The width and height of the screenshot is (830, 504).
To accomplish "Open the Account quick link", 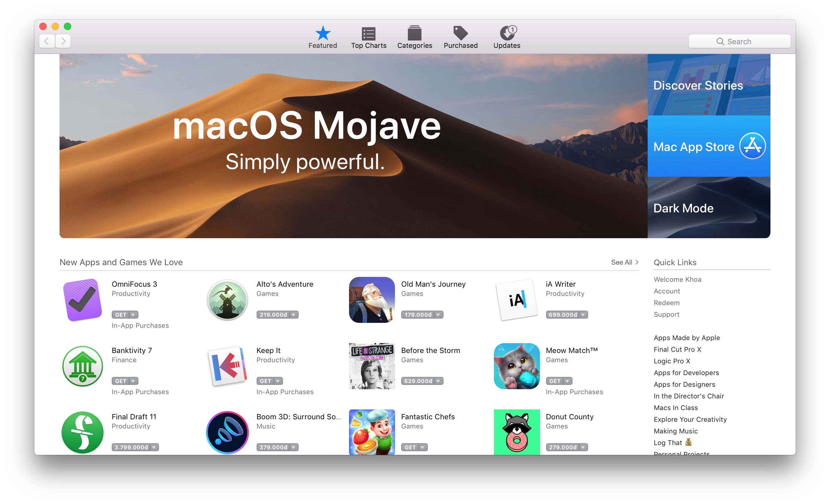I will point(667,291).
